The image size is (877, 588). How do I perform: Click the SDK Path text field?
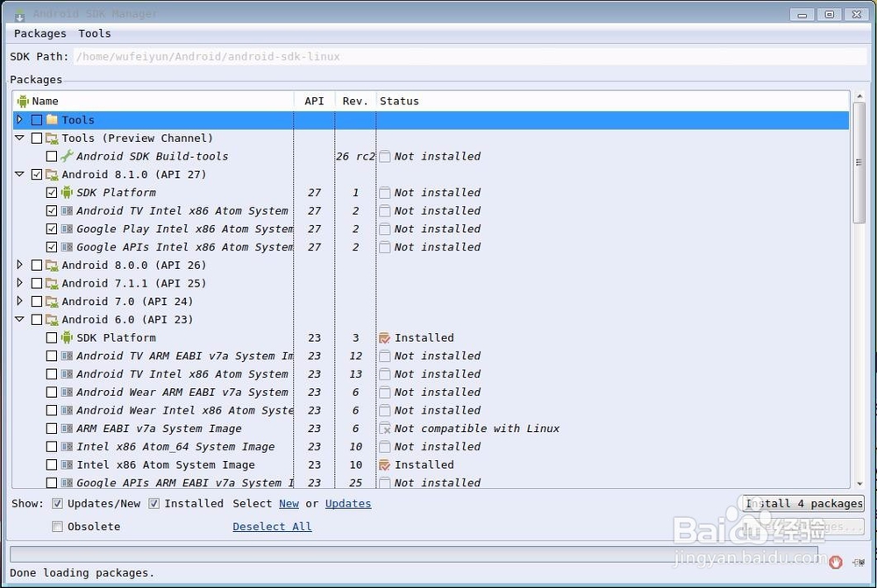click(x=470, y=56)
